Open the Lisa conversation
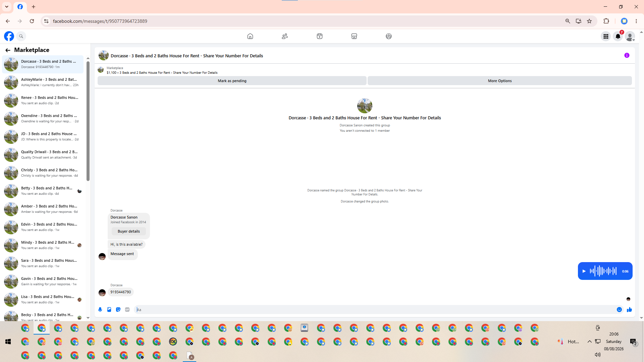The height and width of the screenshot is (362, 644). (x=43, y=299)
